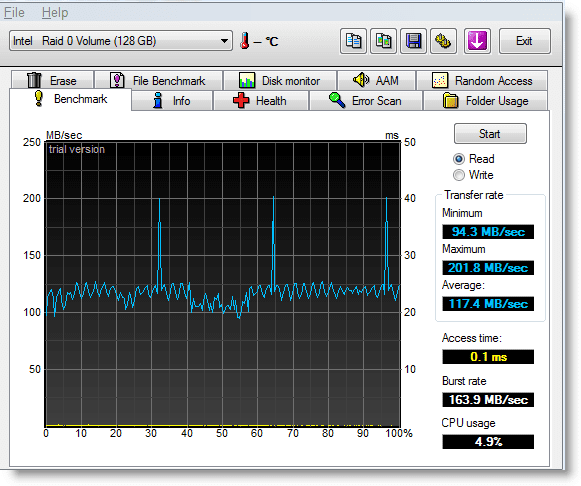
Task: Start the benchmark with Start button
Action: [490, 134]
